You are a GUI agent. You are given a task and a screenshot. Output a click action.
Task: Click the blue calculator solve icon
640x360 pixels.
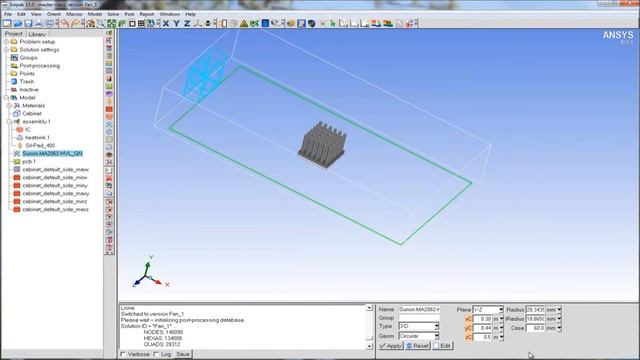[x=265, y=24]
